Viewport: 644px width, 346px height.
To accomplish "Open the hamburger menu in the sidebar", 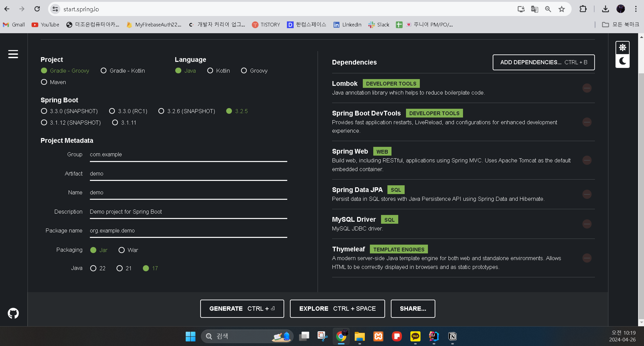I will point(13,54).
